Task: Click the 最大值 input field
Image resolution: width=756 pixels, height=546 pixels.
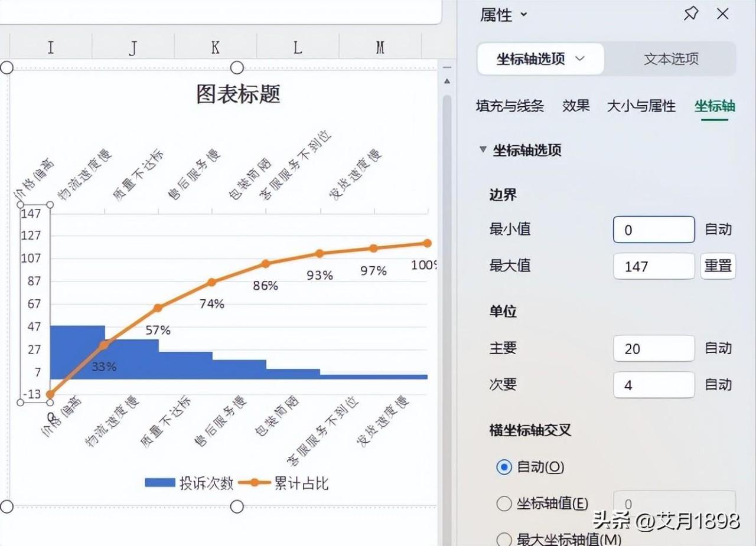Action: pos(654,266)
